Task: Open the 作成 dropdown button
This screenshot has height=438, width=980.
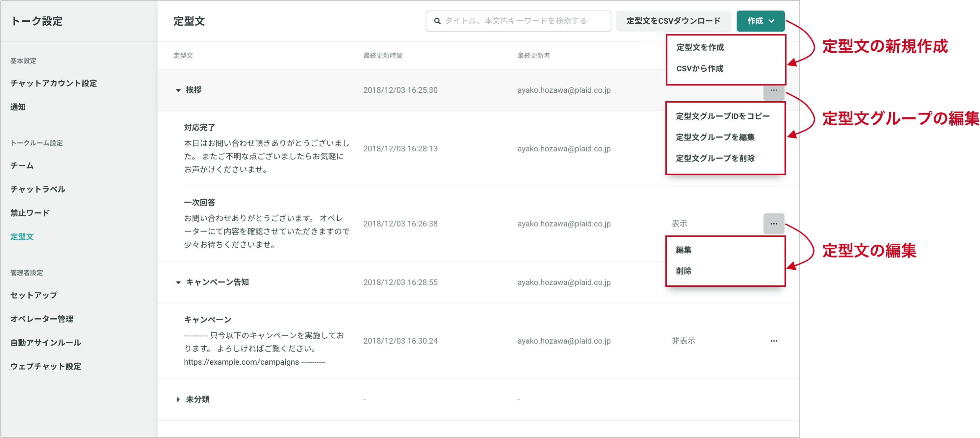Action: pos(760,21)
